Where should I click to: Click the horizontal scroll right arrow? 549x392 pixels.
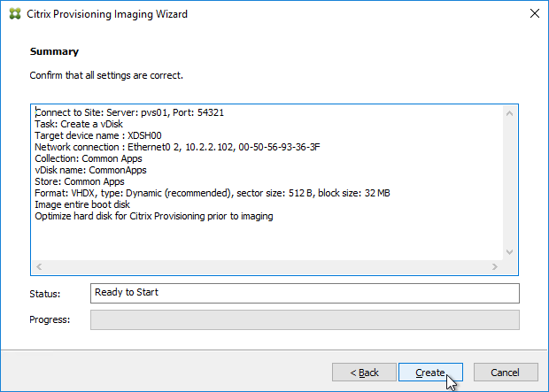pos(495,266)
